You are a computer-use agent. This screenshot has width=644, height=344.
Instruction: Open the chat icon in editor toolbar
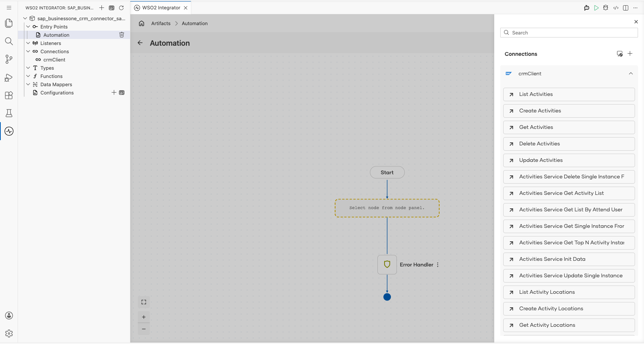point(587,8)
